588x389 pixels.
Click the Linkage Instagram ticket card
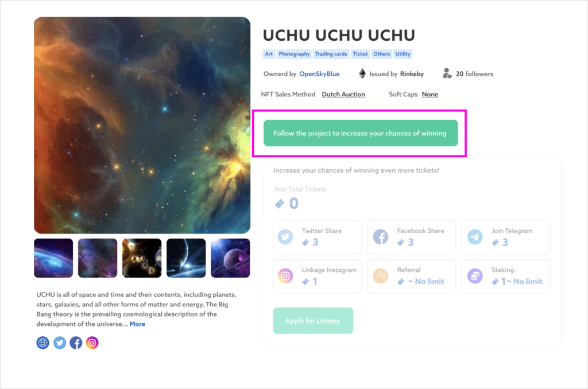[x=317, y=276]
